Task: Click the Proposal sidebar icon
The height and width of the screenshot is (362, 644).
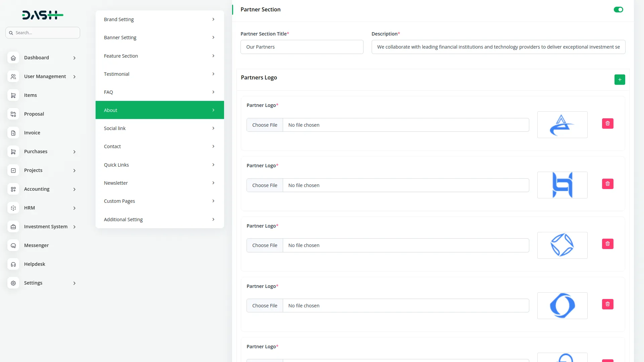Action: 13,114
